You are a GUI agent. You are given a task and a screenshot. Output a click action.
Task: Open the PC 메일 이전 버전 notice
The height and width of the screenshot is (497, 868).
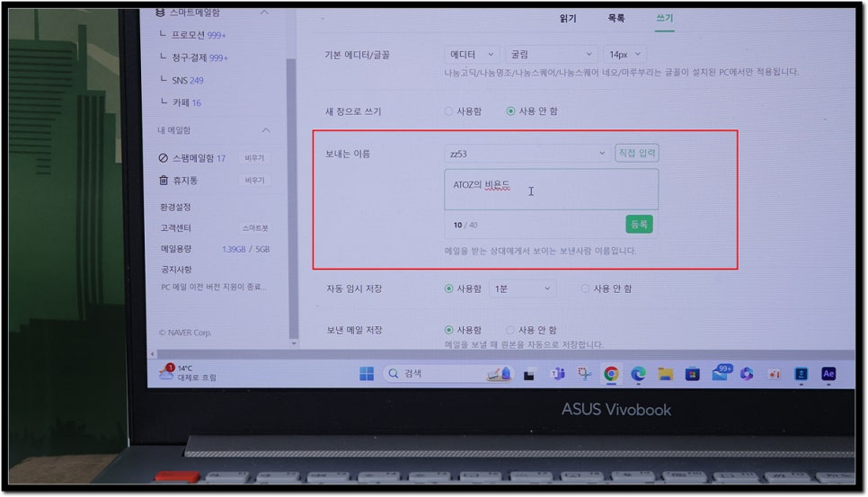[x=213, y=288]
